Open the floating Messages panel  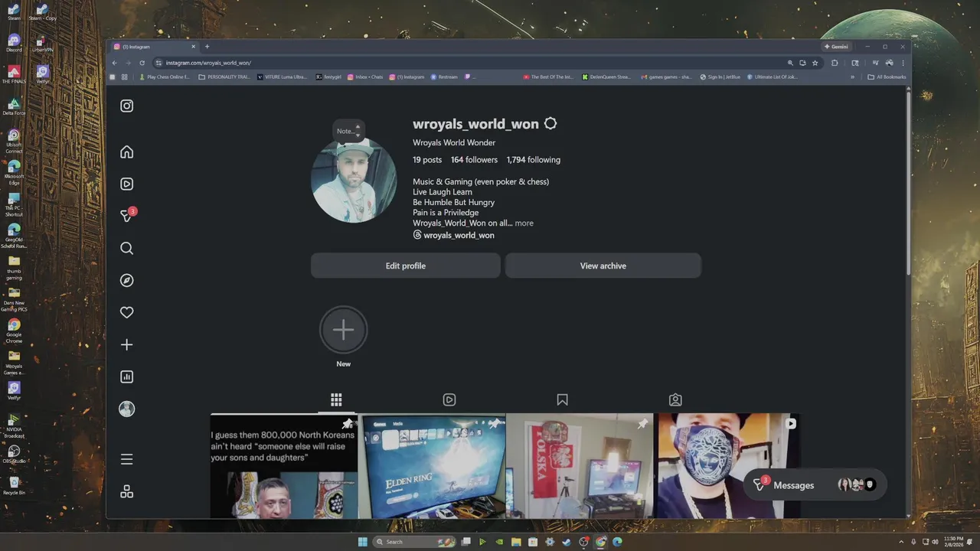pyautogui.click(x=815, y=485)
